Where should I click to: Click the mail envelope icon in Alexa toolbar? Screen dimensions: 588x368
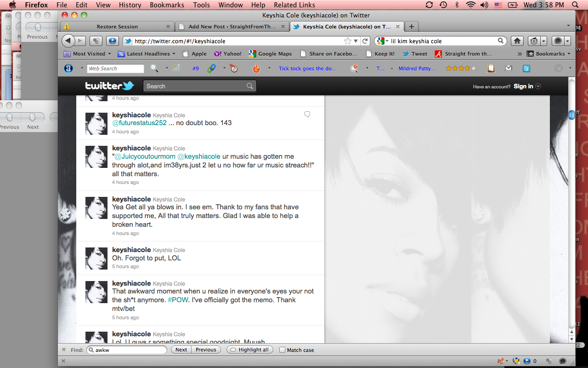pyautogui.click(x=509, y=69)
